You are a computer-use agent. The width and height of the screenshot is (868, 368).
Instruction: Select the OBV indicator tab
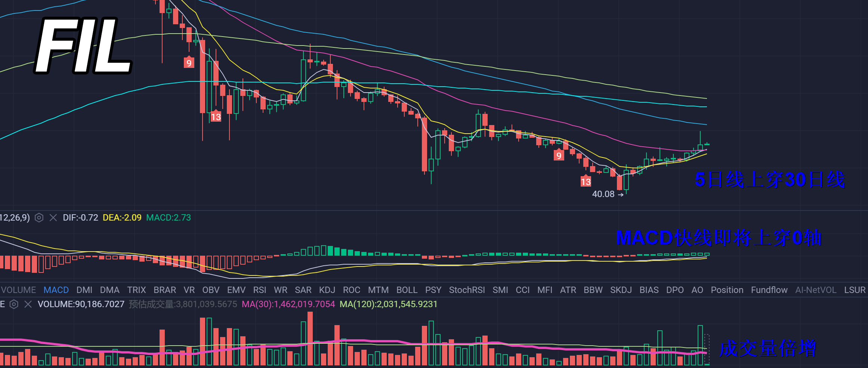[x=211, y=290]
